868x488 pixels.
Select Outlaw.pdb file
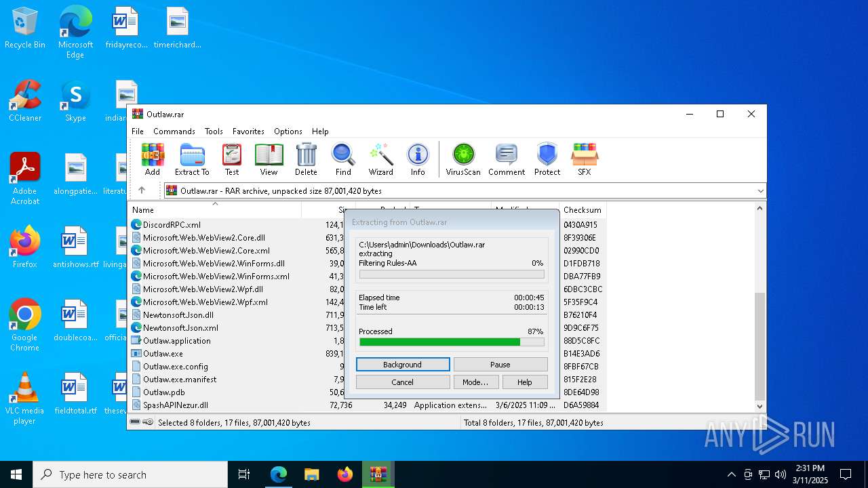click(x=164, y=392)
